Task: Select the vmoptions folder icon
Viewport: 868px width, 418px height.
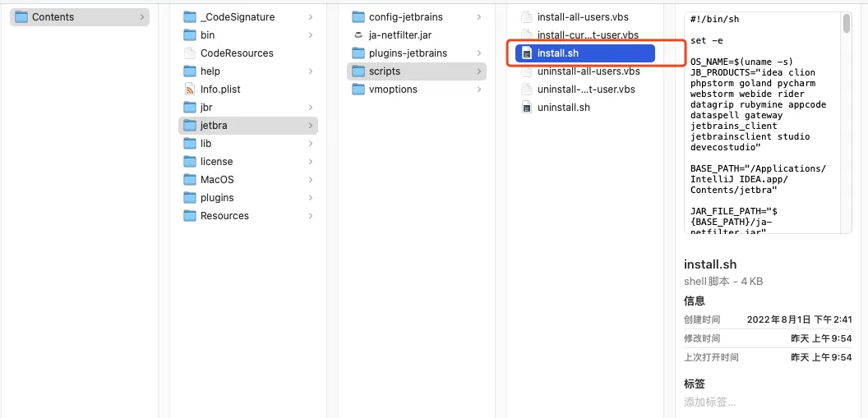Action: pos(358,90)
